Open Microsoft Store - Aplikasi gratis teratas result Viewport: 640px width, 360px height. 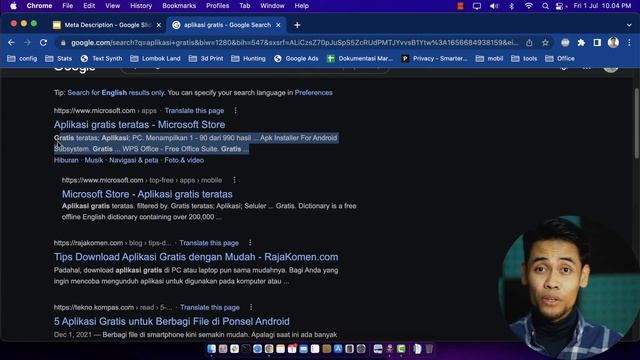pos(147,194)
